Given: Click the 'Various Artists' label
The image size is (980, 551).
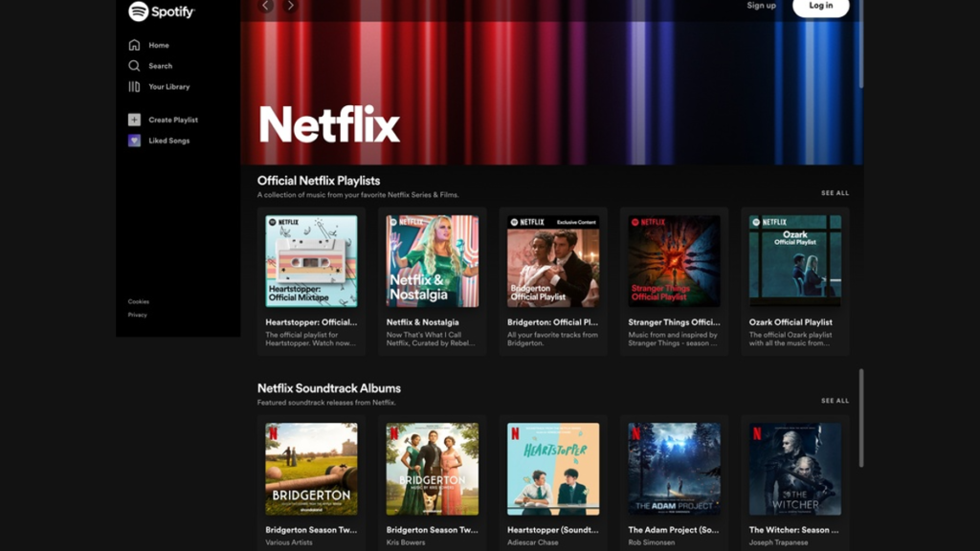Looking at the screenshot, I should tap(289, 542).
